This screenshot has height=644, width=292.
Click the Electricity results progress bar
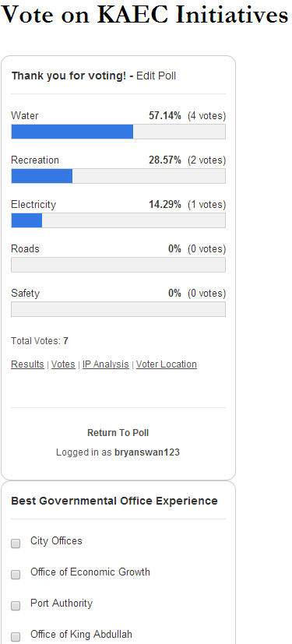coord(118,220)
